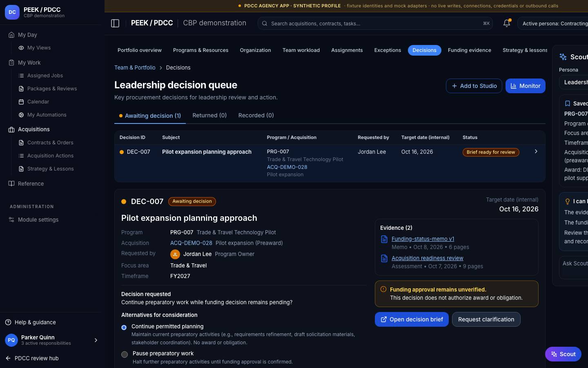Select Continue permitted planning option
This screenshot has height=368, width=588.
click(x=124, y=328)
